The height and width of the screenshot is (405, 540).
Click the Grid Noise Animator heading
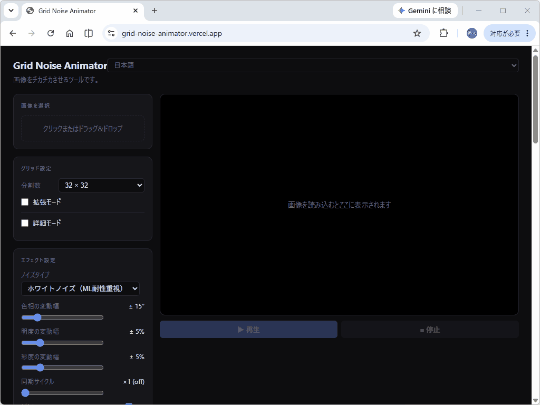click(x=60, y=65)
